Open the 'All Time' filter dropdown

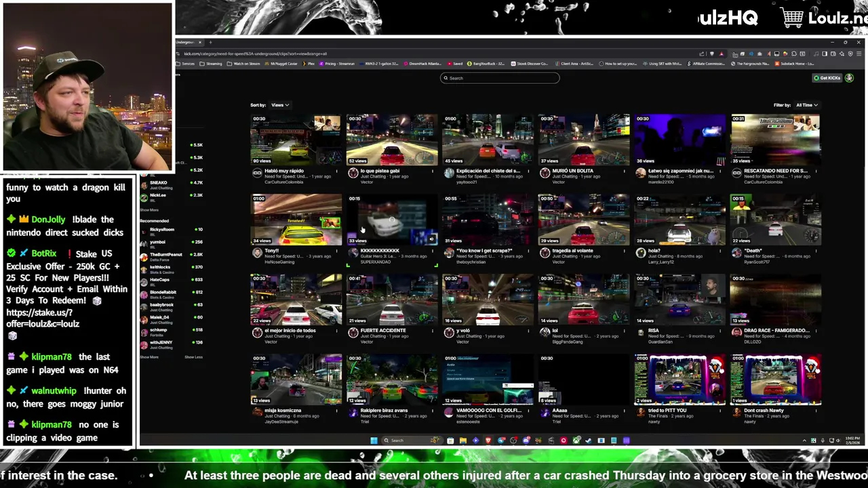click(x=807, y=105)
